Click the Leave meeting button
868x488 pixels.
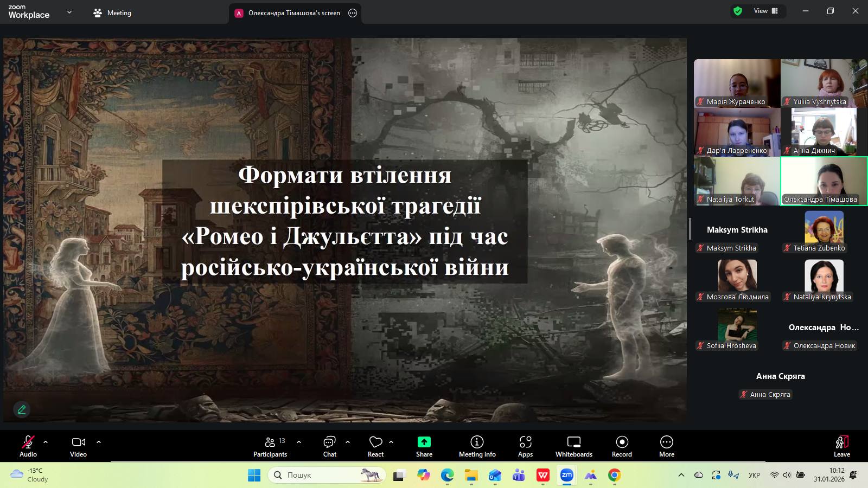pos(841,446)
